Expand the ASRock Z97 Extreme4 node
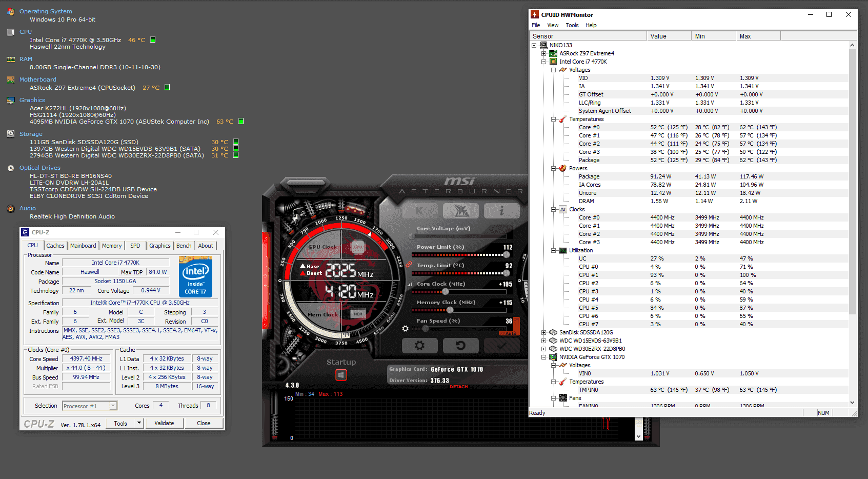The width and height of the screenshot is (868, 479). point(544,53)
